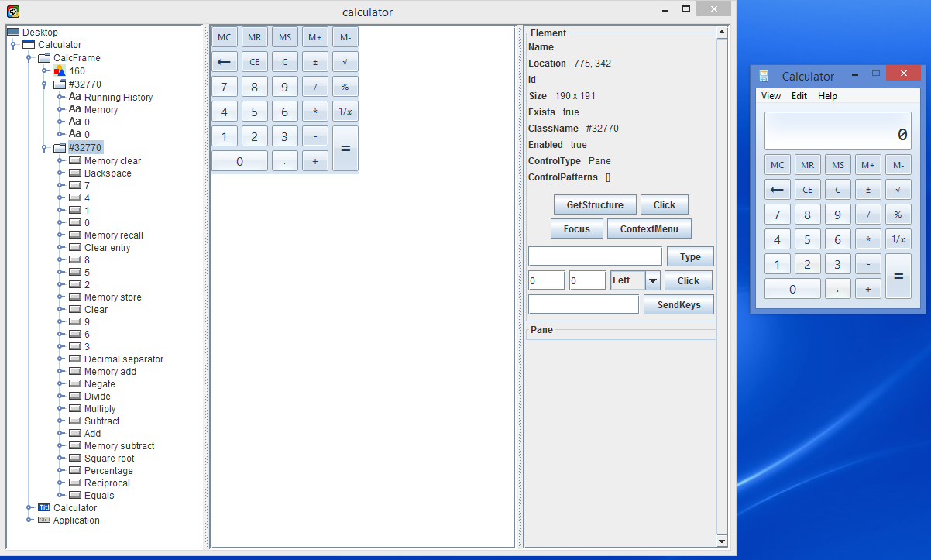This screenshot has height=560, width=931.
Task: Click the CE key in the replica panel
Action: coord(255,61)
